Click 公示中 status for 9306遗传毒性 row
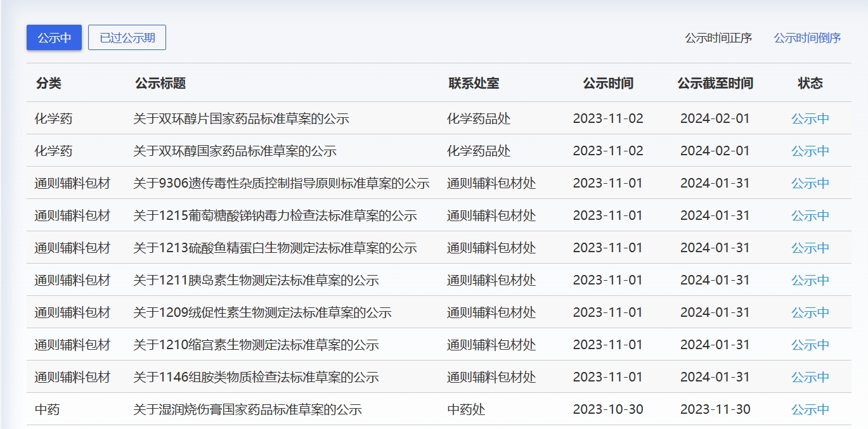The height and width of the screenshot is (429, 868). 810,183
